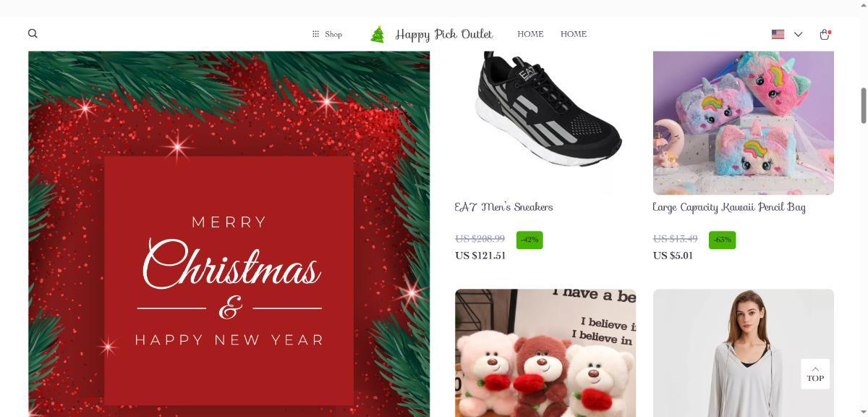Open the EA7 Men's Sneakers product link
The width and height of the screenshot is (868, 417).
tap(503, 207)
